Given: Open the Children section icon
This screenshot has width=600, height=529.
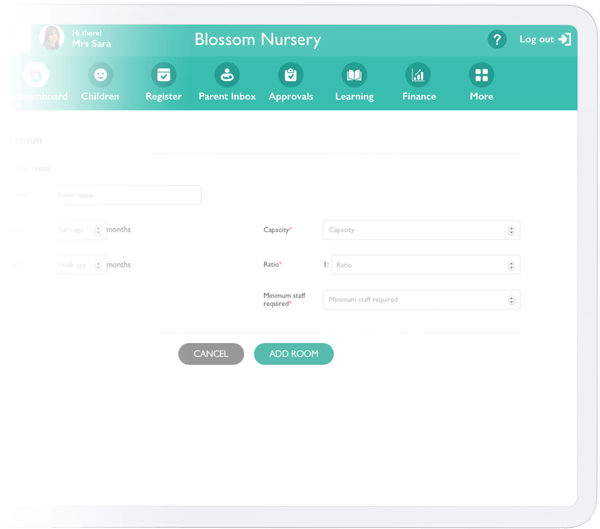Looking at the screenshot, I should (x=100, y=75).
